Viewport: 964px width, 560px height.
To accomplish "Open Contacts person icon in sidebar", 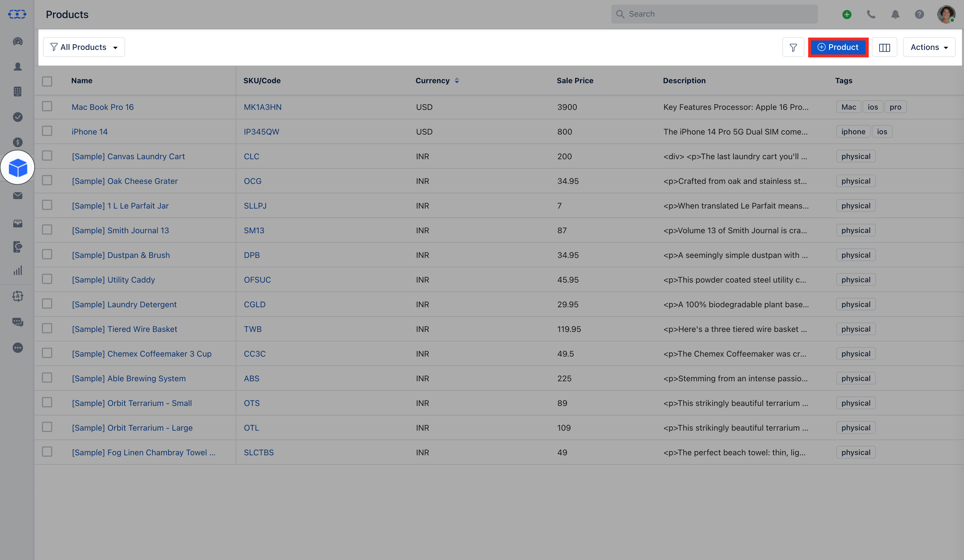I will [18, 67].
